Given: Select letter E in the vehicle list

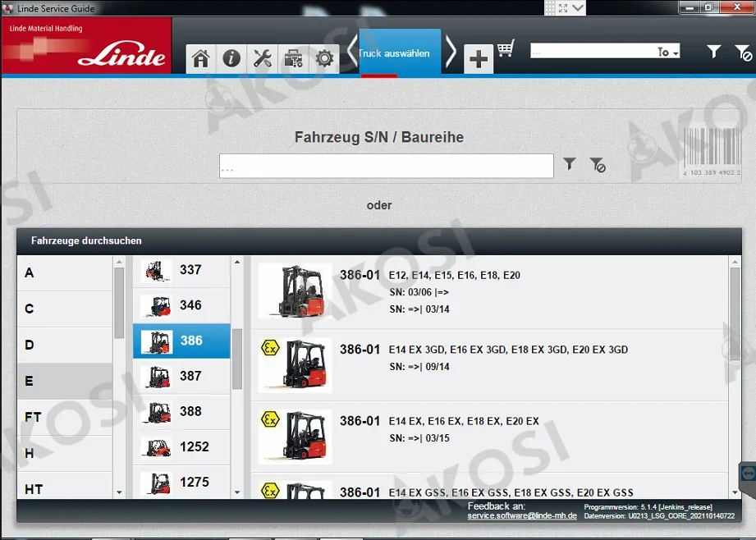Looking at the screenshot, I should (x=65, y=382).
